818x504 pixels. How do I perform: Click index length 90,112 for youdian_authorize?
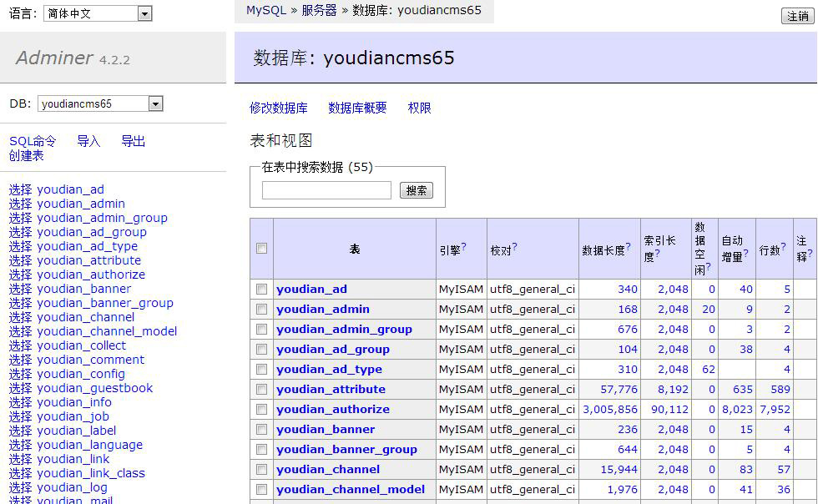(x=669, y=410)
